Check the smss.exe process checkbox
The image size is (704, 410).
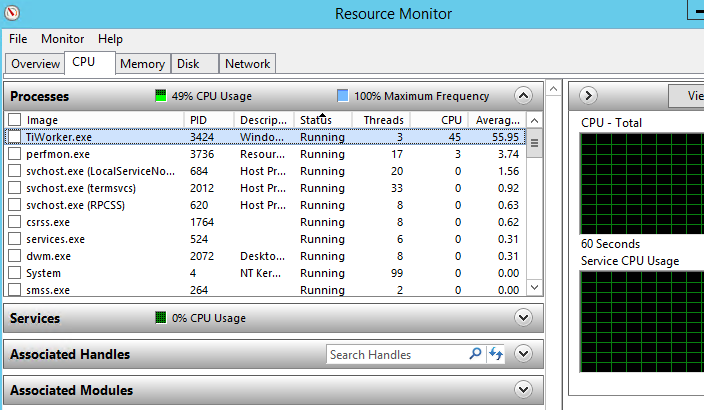click(x=14, y=290)
